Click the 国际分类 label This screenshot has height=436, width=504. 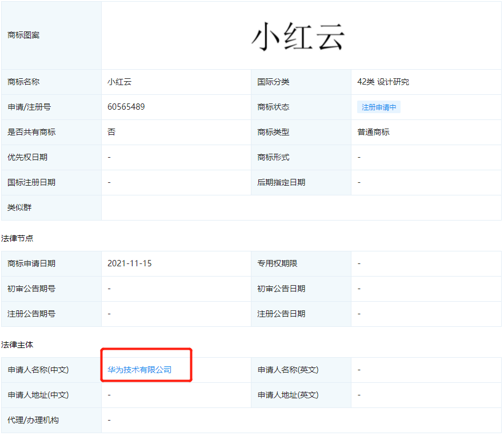[273, 82]
